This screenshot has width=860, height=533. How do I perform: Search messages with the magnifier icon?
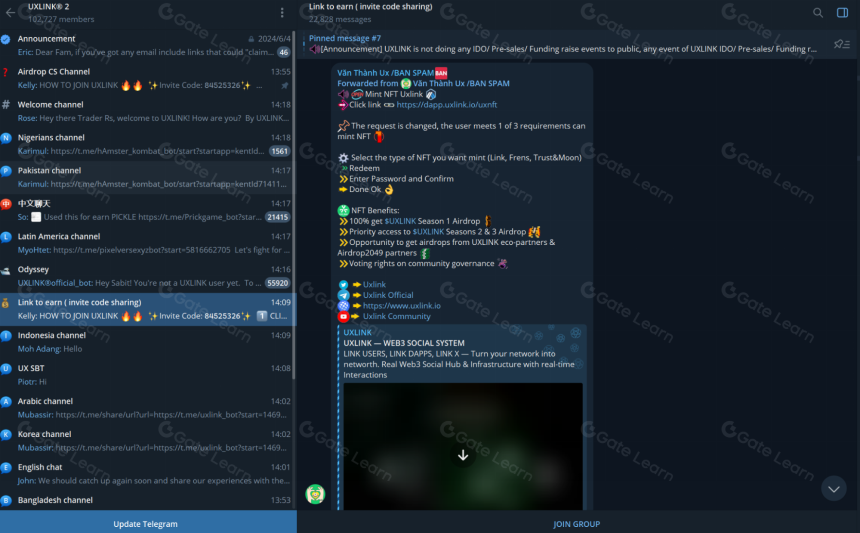click(x=818, y=12)
